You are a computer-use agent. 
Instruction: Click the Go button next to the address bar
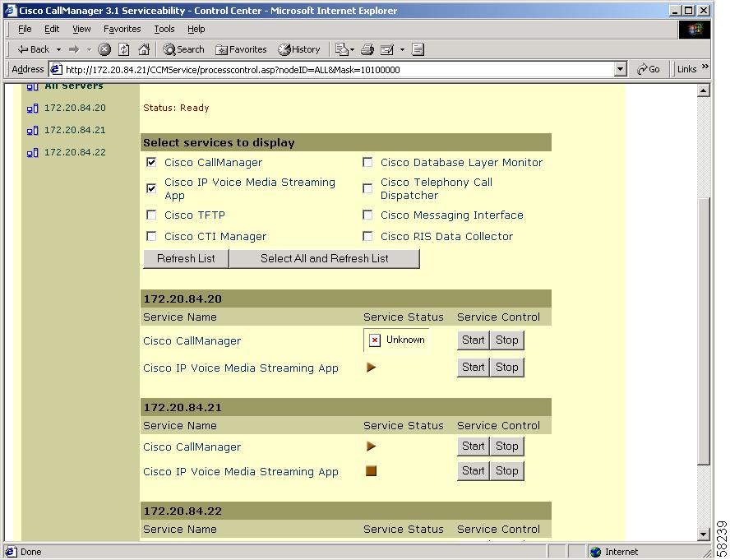[x=649, y=69]
